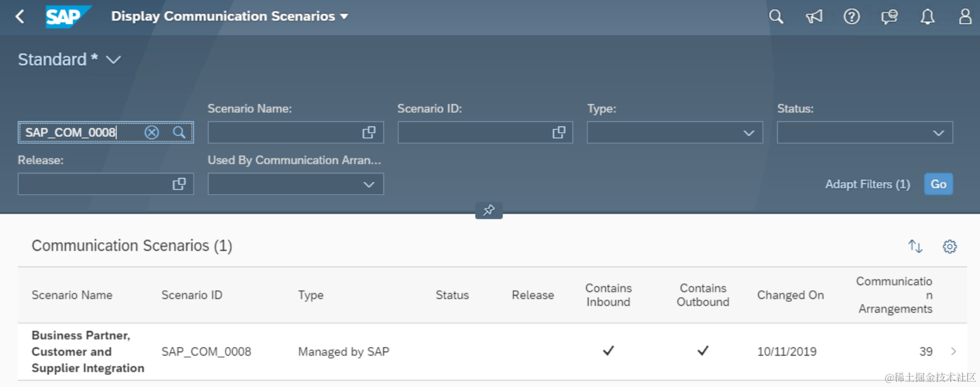
Task: Open the megaphone announcements icon
Action: coord(814,17)
